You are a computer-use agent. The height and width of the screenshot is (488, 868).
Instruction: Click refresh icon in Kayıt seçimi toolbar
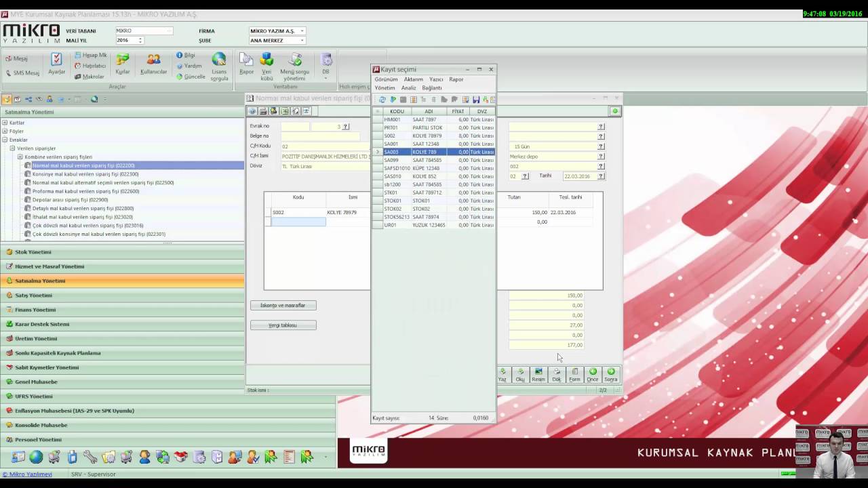pos(382,100)
